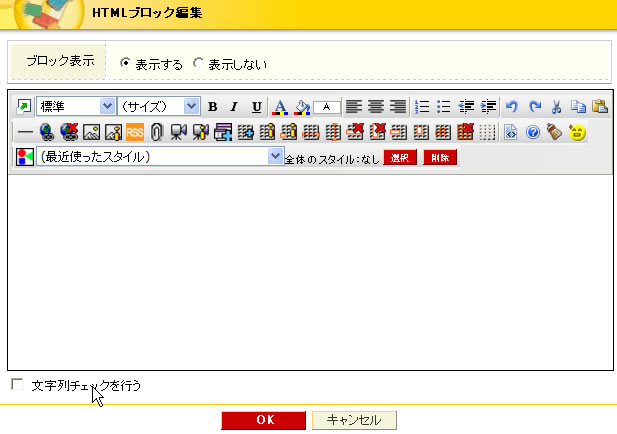Open the text color picker
Viewport: 617px width, 434px height.
pos(280,107)
